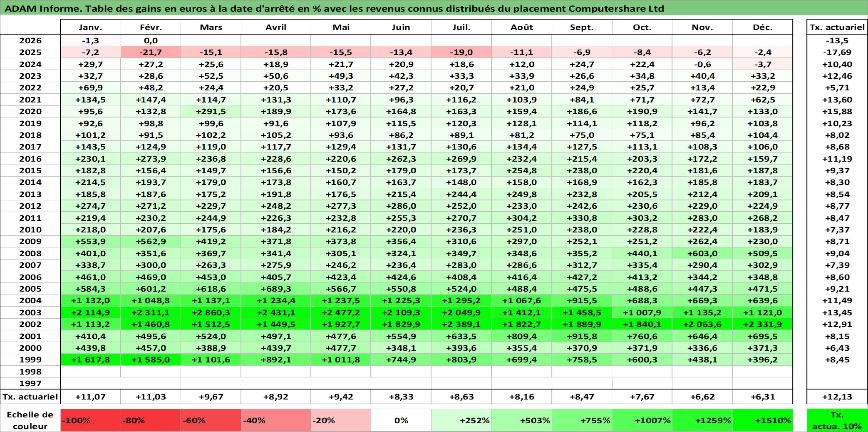This screenshot has width=868, height=432.
Task: Click the overall actuarial rate +12,13
Action: click(837, 397)
